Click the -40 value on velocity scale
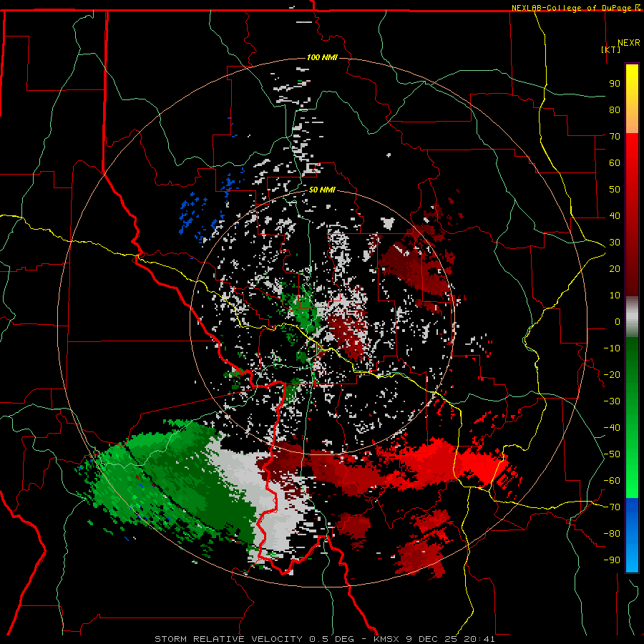The height and width of the screenshot is (644, 644). click(x=612, y=428)
